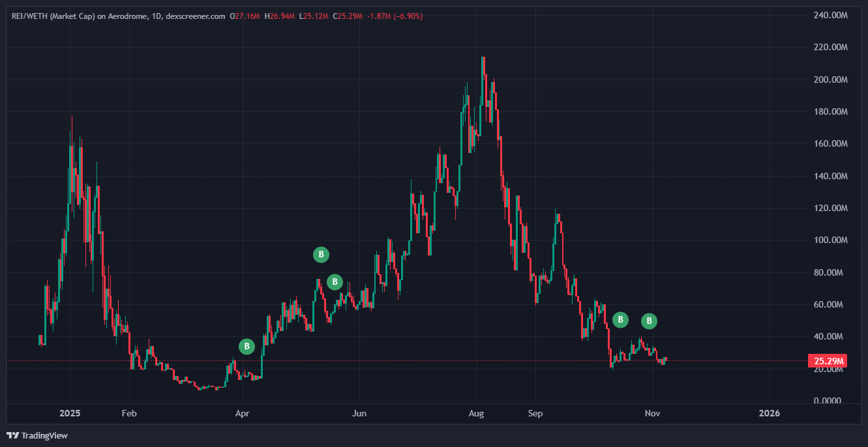The height and width of the screenshot is (447, 868).
Task: Select the 2025 label on time axis
Action: click(69, 413)
